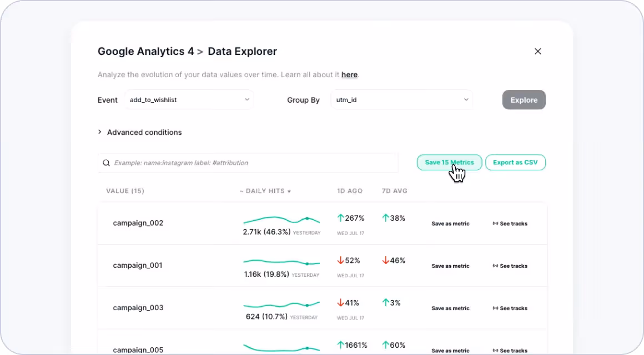See tracks for campaign_002
Screen dimensions: 644x355
pyautogui.click(x=510, y=224)
